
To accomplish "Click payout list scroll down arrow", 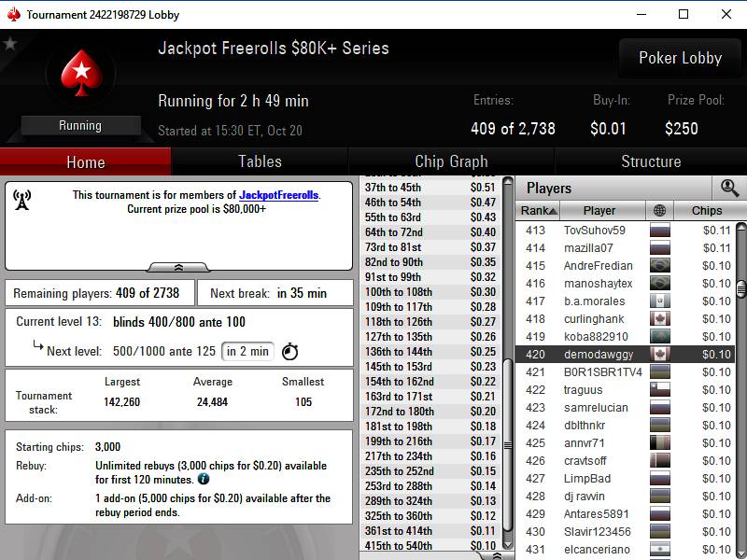I will (508, 544).
